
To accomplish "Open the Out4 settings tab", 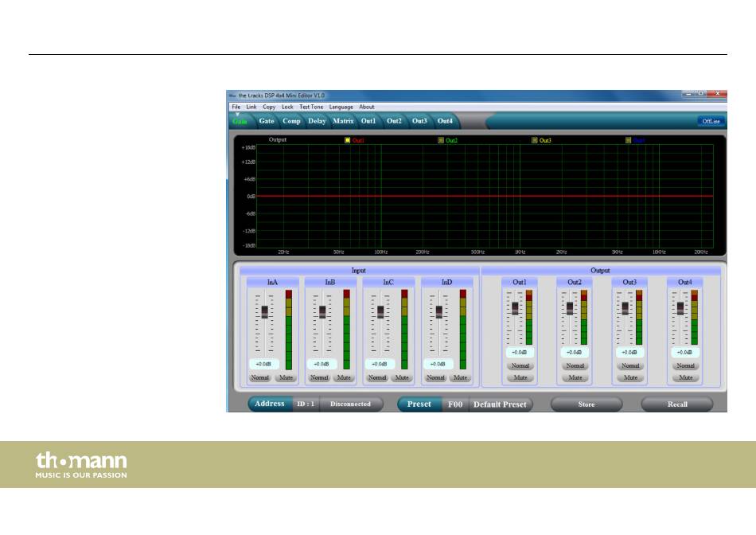I will (445, 121).
